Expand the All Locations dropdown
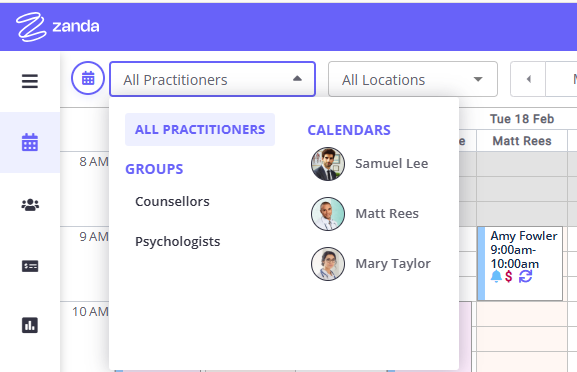The image size is (577, 372). [x=413, y=79]
